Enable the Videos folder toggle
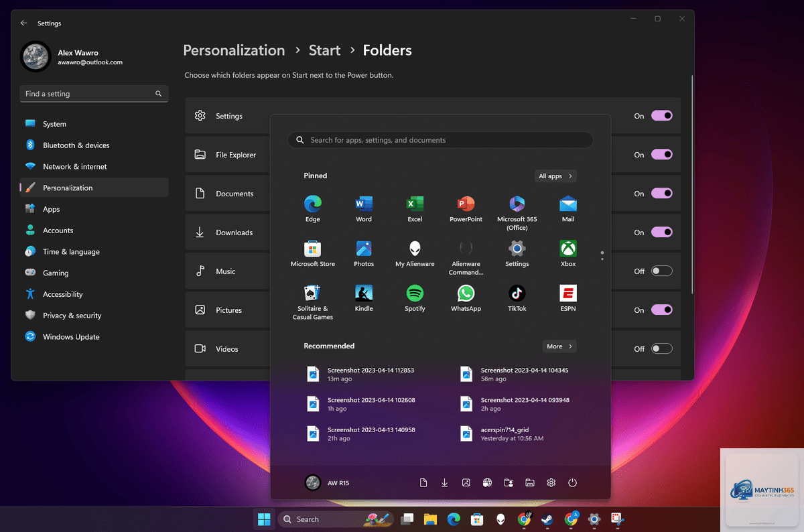Viewport: 804px width, 532px height. pos(662,349)
